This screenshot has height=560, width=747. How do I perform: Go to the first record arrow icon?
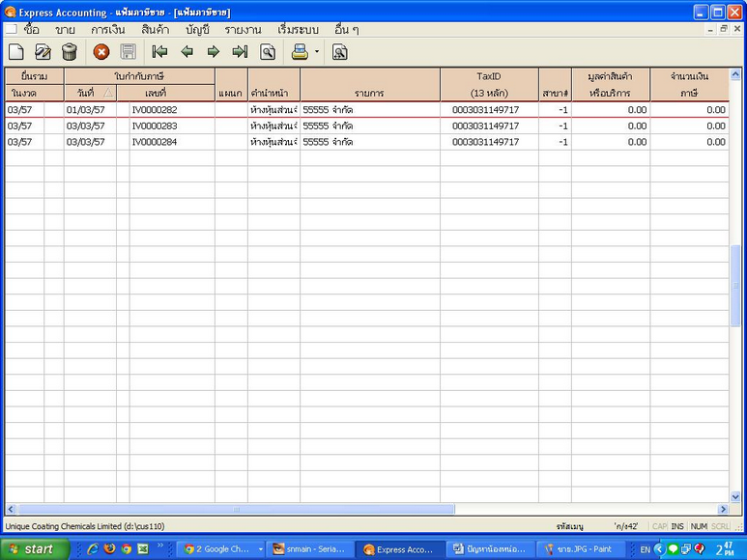pos(159,52)
